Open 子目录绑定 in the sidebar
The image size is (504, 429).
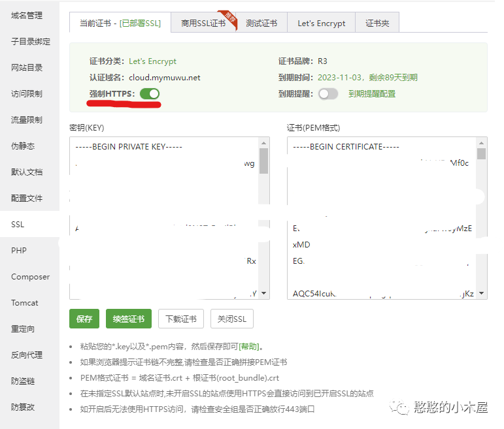tap(31, 41)
